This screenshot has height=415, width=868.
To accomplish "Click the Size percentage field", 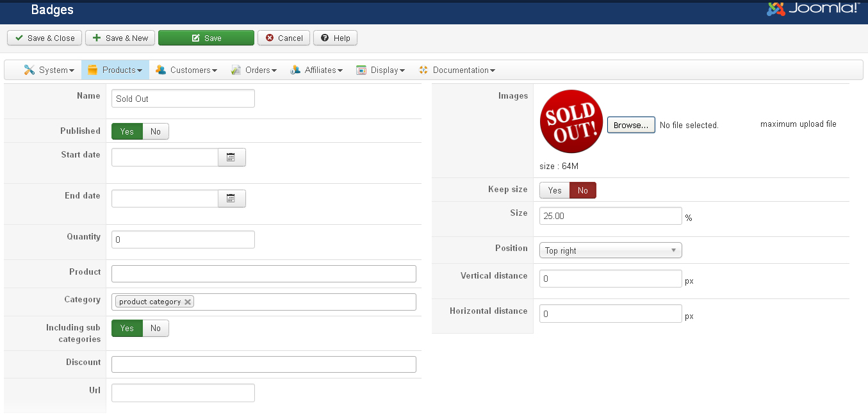I will (x=610, y=216).
